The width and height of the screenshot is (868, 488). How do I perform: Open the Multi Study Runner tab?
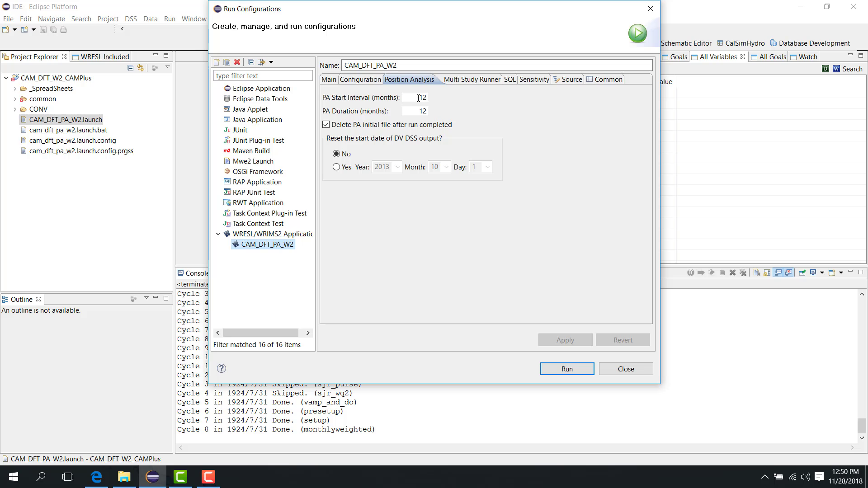coord(472,80)
